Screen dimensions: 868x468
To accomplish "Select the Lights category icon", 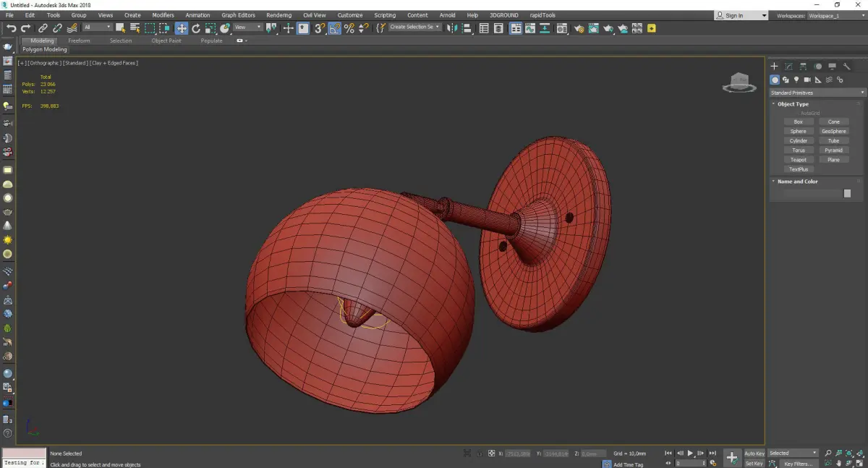I will (x=796, y=80).
